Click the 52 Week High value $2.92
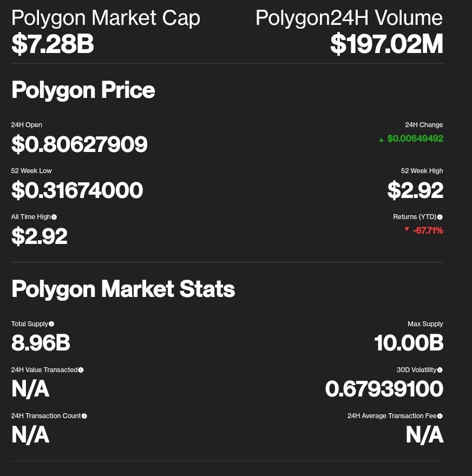Screen dimensions: 472x476 [x=415, y=190]
